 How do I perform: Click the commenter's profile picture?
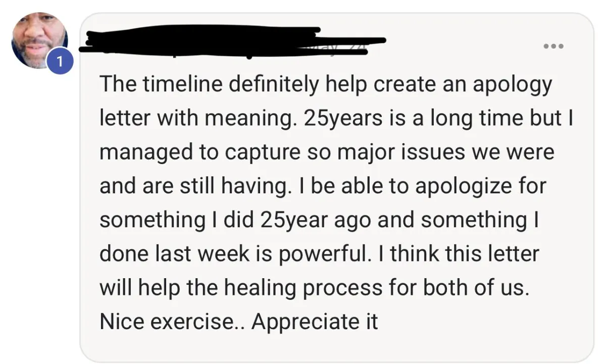(x=39, y=40)
